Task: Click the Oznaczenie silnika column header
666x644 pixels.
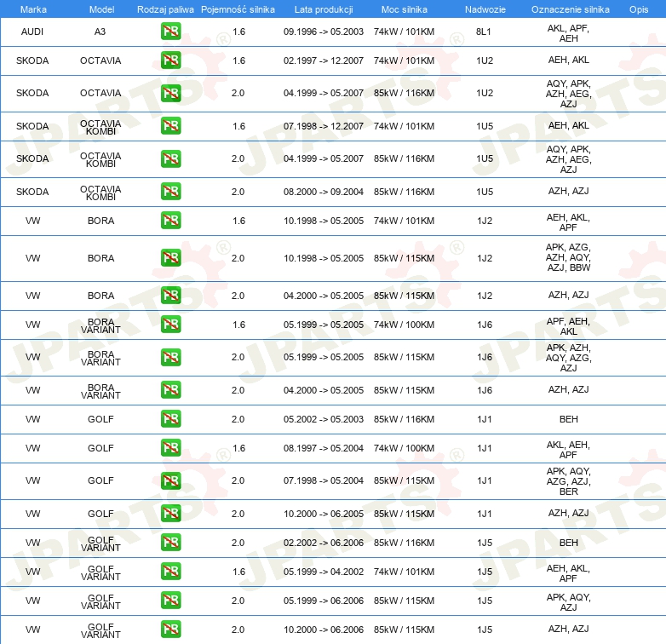Action: 570,9
